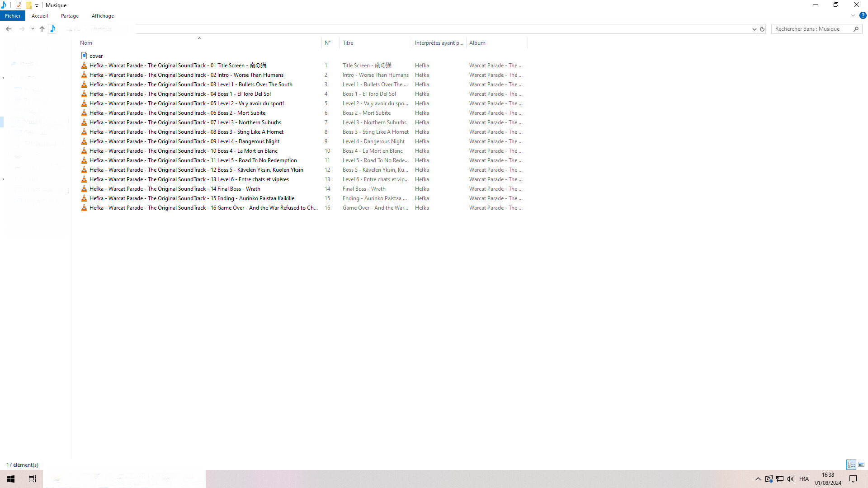Open the Help question mark icon
This screenshot has width=868, height=488.
click(863, 15)
